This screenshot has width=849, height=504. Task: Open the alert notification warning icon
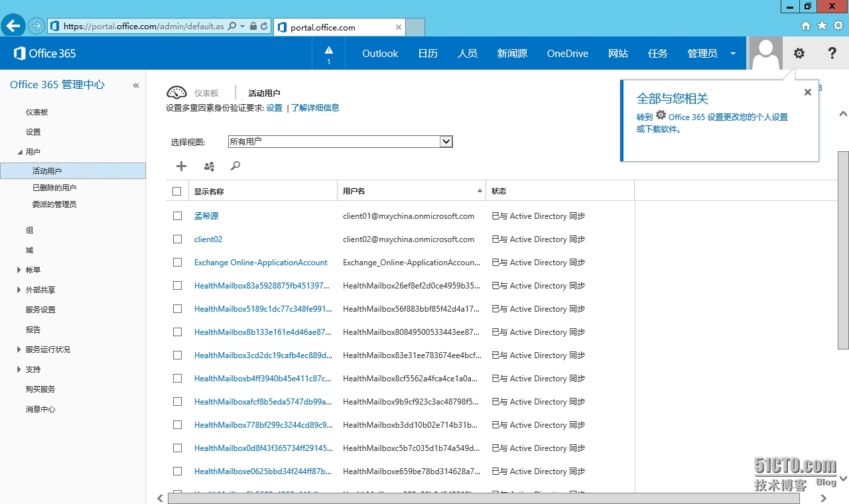328,54
